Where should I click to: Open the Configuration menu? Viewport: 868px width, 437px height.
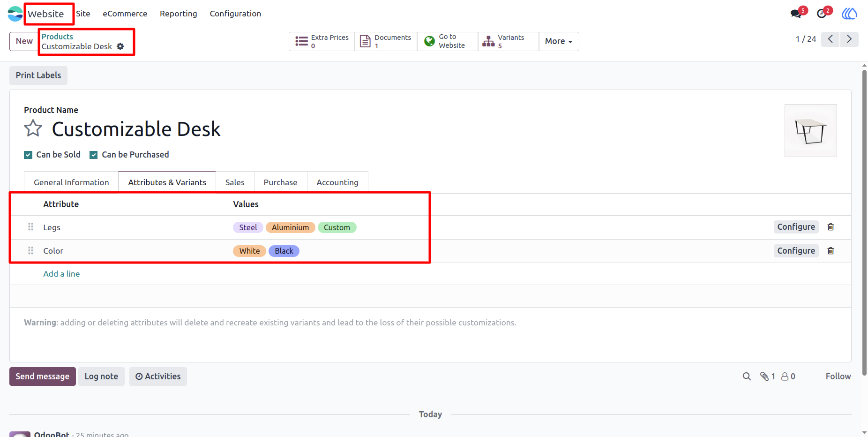235,14
